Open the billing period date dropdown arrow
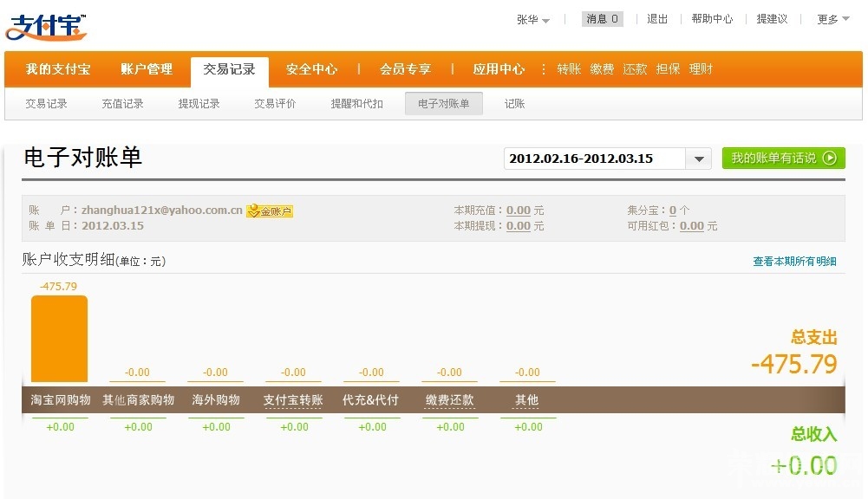The image size is (868, 499). pos(699,159)
